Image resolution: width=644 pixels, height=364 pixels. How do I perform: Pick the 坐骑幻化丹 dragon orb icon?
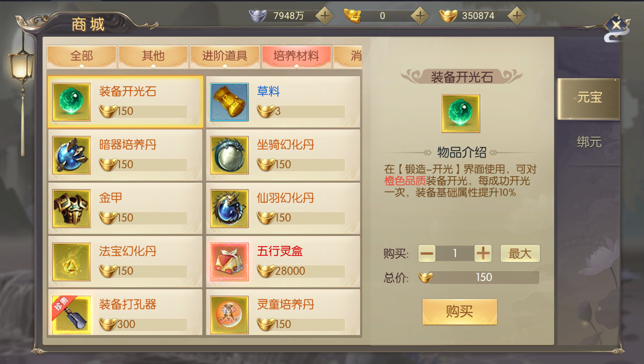coord(229,155)
